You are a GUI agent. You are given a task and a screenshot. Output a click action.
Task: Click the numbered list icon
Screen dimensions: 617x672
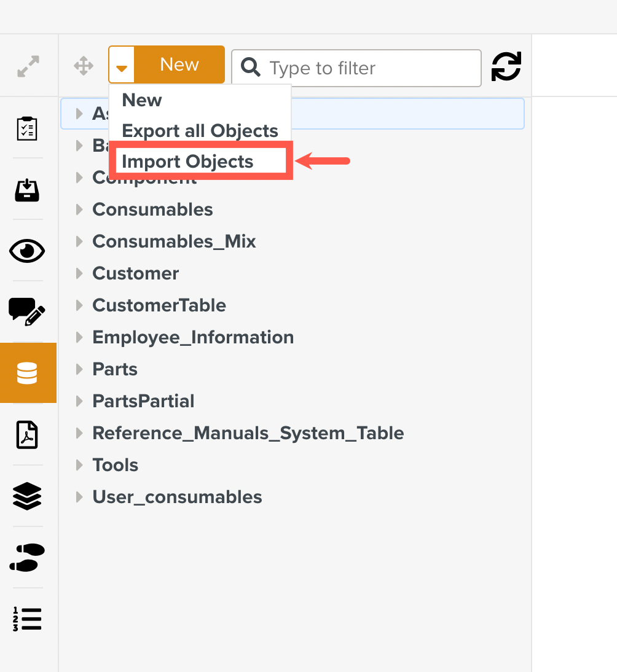point(27,619)
